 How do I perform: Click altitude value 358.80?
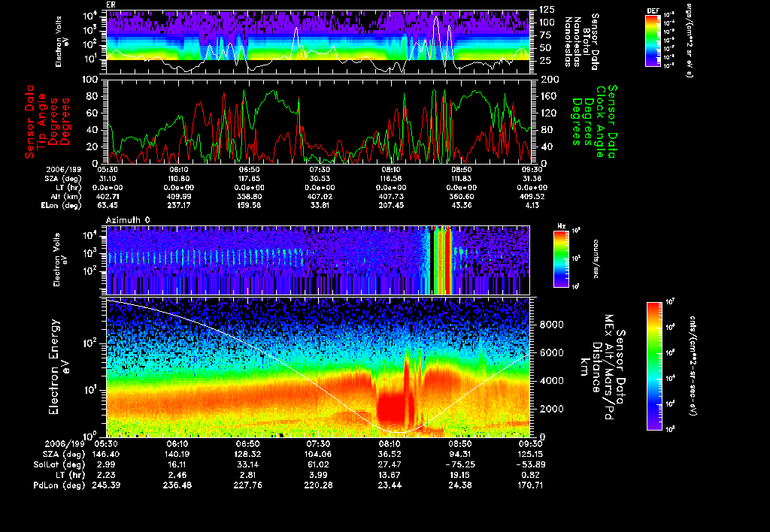248,196
